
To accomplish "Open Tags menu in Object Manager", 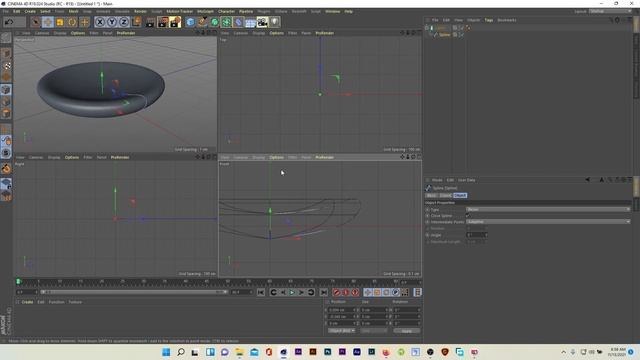I will (x=489, y=20).
